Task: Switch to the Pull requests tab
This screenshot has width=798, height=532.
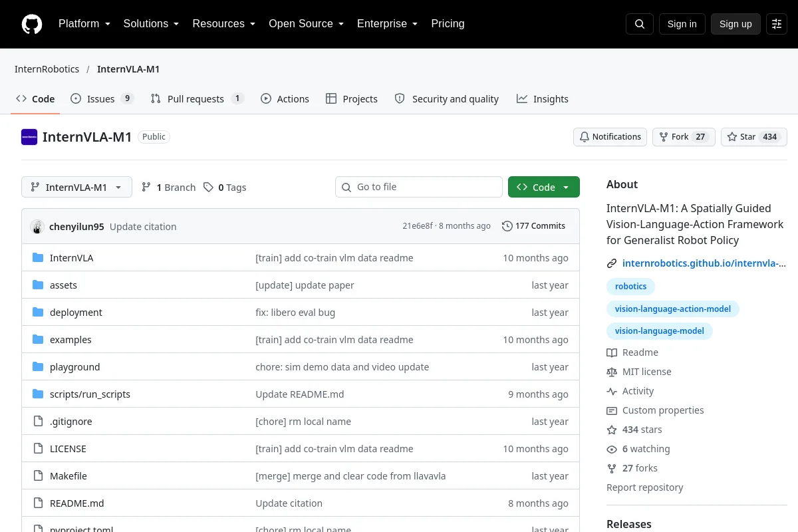Action: (x=198, y=99)
